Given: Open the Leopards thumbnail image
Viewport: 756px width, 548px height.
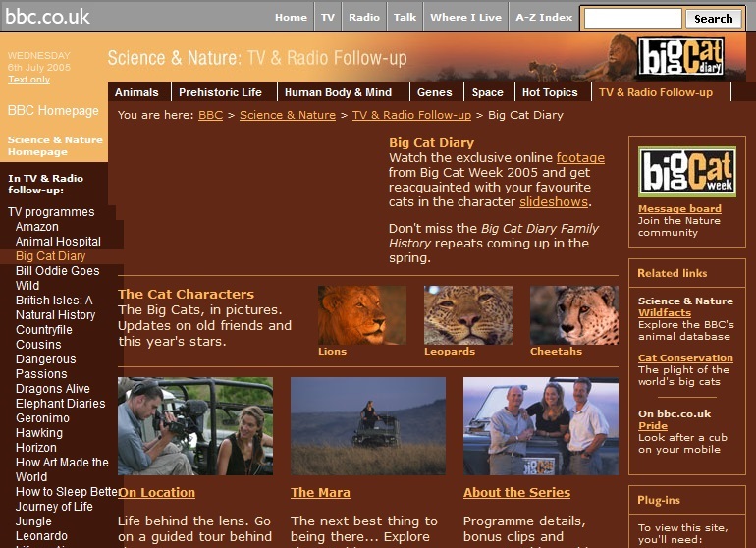Looking at the screenshot, I should [x=468, y=314].
